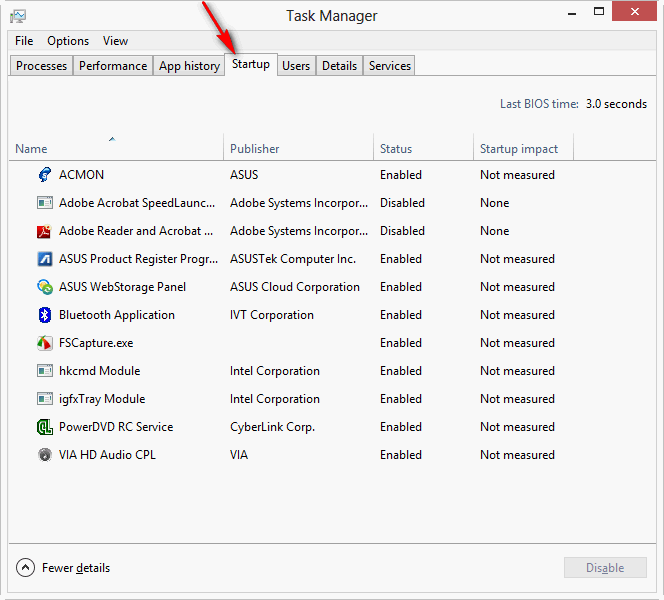This screenshot has height=600, width=664.
Task: Click Disabled status for Adobe Reader
Action: tap(402, 231)
